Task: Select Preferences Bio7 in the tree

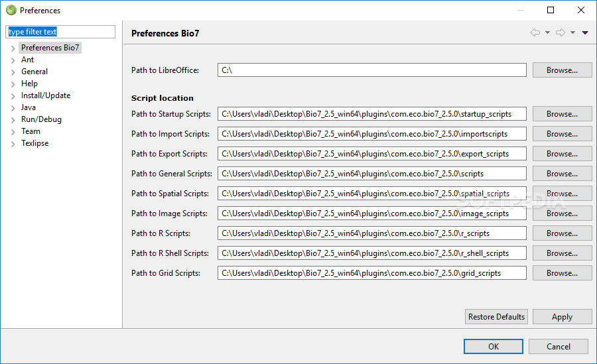Action: [50, 48]
